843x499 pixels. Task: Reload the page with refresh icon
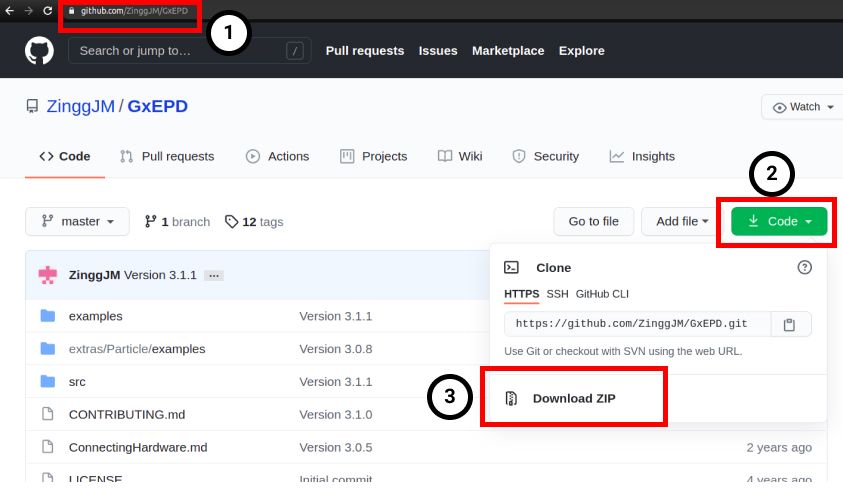(47, 10)
